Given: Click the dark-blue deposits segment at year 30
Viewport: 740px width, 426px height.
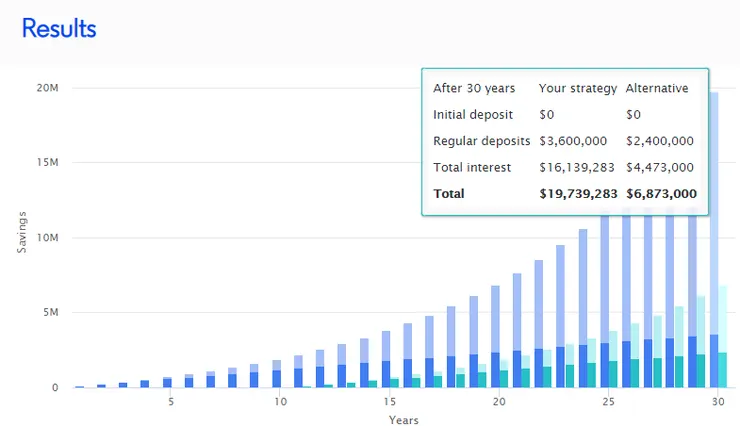Looking at the screenshot, I should 714,360.
